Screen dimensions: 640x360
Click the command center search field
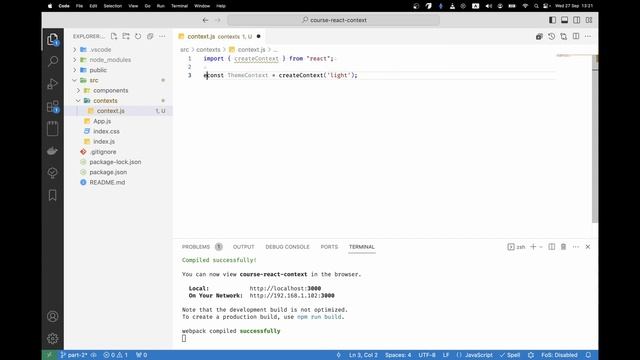[333, 20]
